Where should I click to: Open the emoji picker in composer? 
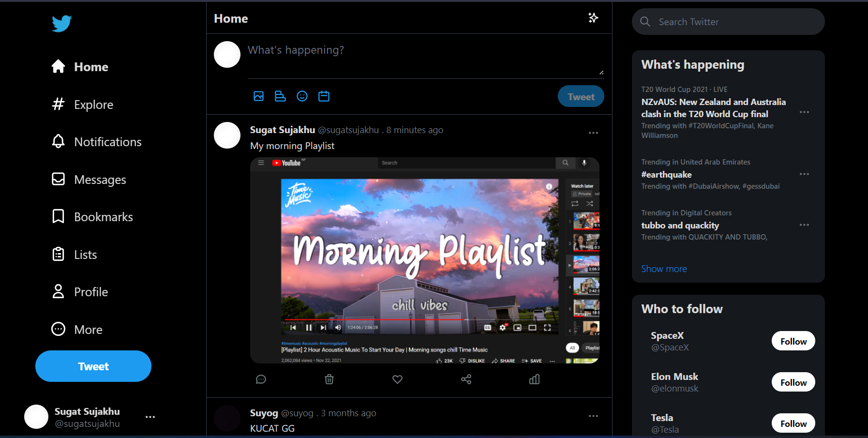(x=302, y=96)
